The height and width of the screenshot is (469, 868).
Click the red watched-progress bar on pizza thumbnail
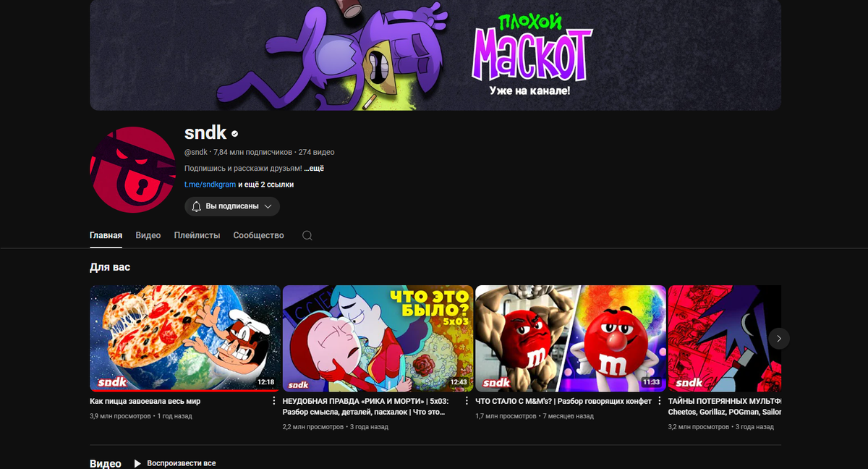[184, 390]
